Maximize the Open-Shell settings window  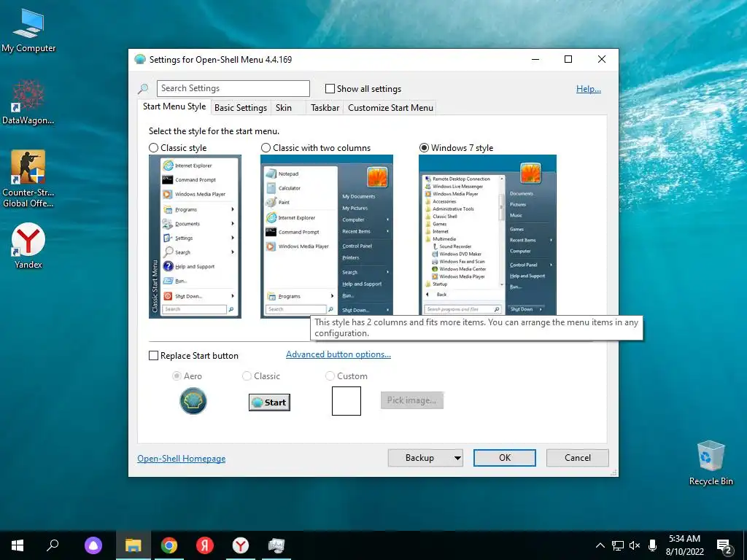(x=568, y=59)
